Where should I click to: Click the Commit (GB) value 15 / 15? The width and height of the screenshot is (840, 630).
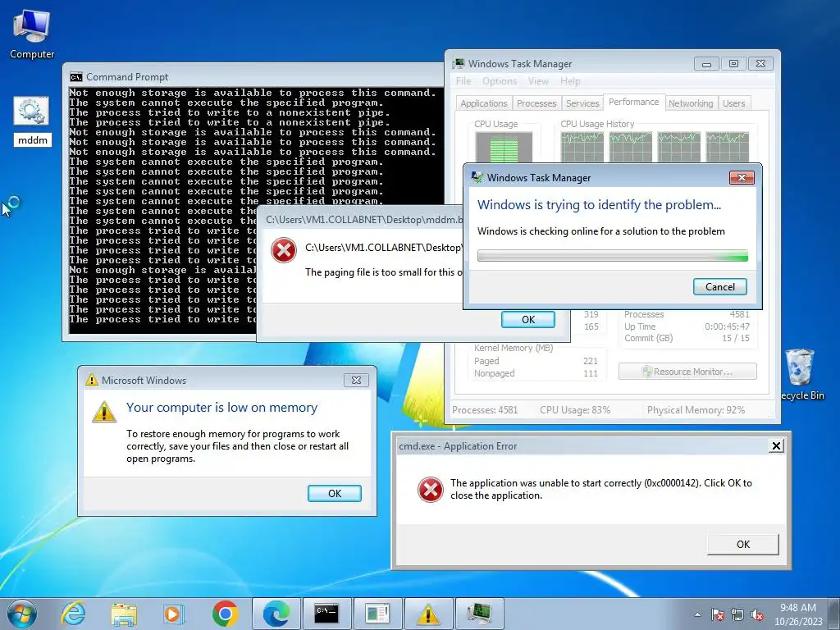tap(736, 338)
